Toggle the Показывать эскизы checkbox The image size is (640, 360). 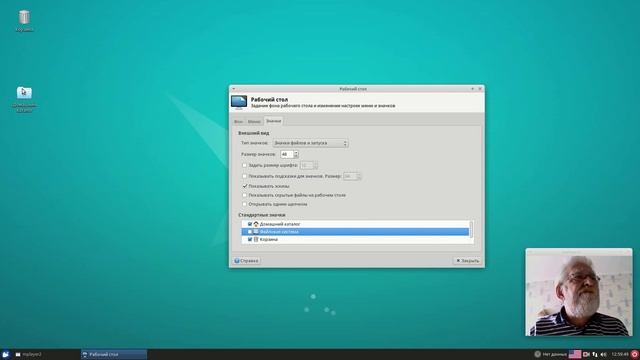244,186
